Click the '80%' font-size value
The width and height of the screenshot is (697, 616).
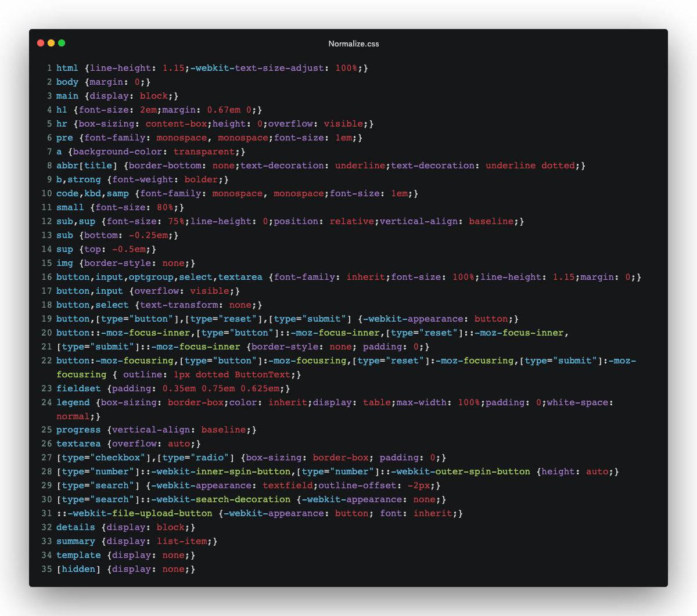pos(165,207)
